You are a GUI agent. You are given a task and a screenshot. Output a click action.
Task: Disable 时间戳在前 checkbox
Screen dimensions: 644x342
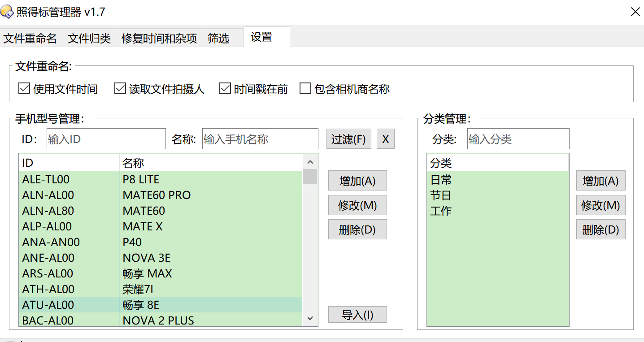click(x=225, y=89)
